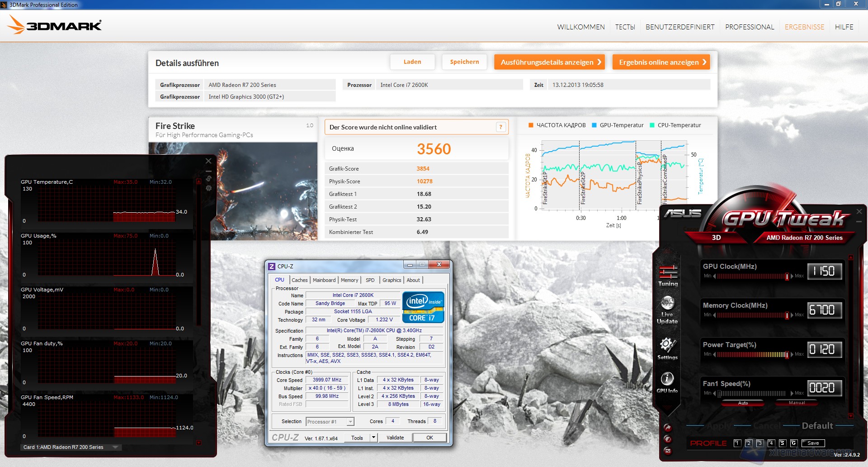Set Fan1 Speed back to Auto

[743, 402]
